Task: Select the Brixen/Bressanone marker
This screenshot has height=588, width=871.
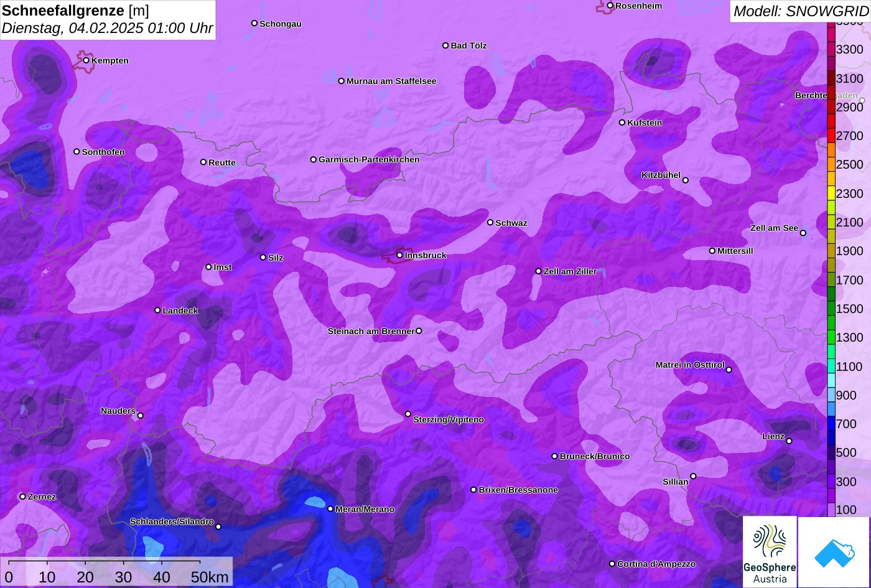Action: click(473, 490)
